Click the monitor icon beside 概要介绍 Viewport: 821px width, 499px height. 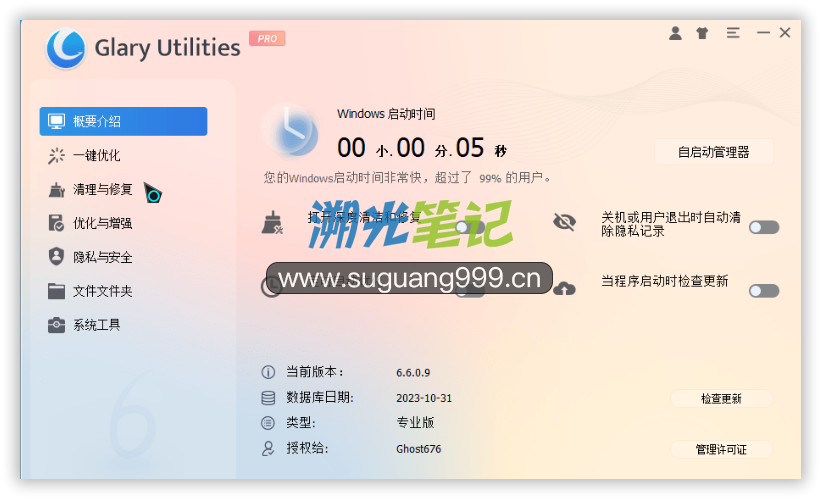click(57, 121)
